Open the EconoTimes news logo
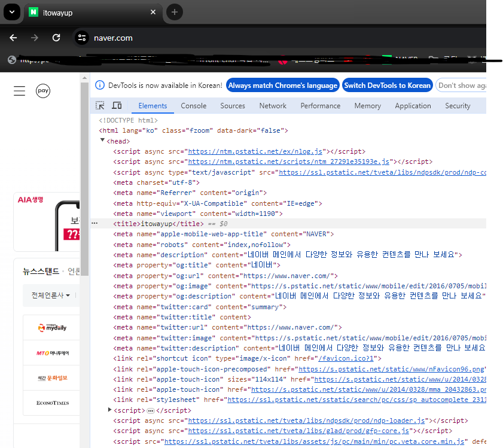Screen dimensions: 503x448 click(x=52, y=403)
